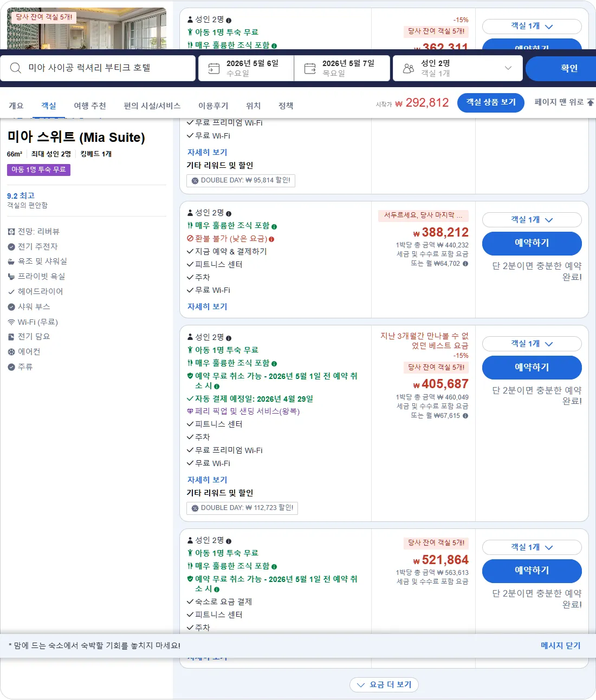The image size is (596, 700).
Task: Switch to the 여행 추천 tab
Action: point(90,106)
